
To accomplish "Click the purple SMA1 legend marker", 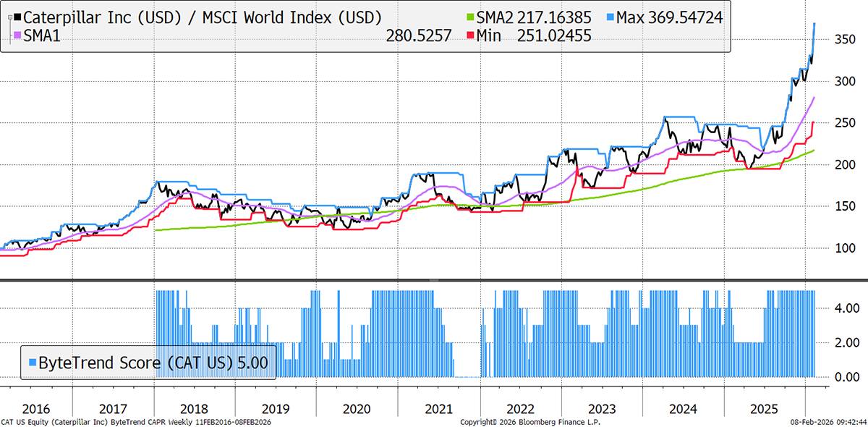I will tap(17, 35).
